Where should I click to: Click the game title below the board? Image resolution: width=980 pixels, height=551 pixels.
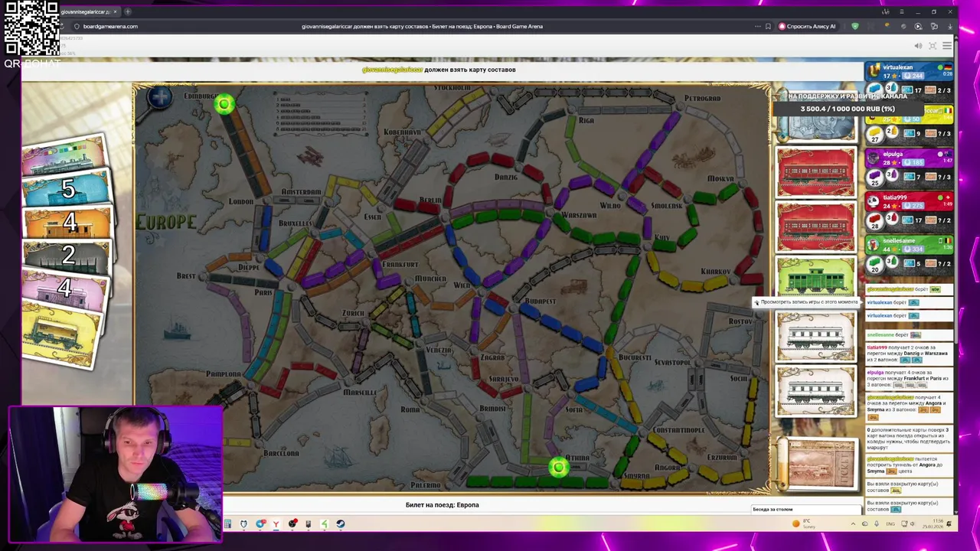[442, 505]
